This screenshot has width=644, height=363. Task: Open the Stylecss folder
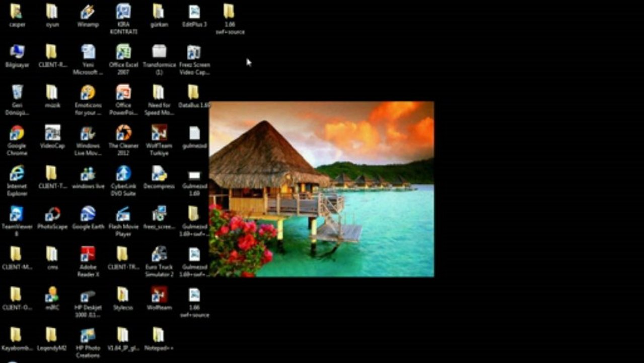[x=123, y=294]
